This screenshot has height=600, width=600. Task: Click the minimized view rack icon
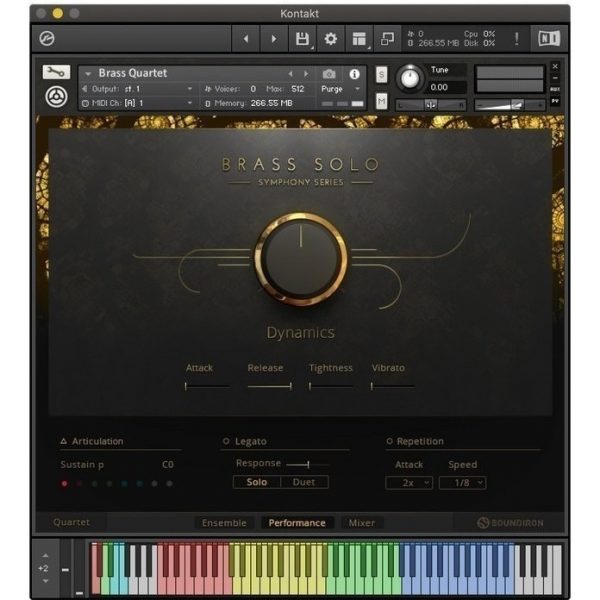(x=387, y=38)
